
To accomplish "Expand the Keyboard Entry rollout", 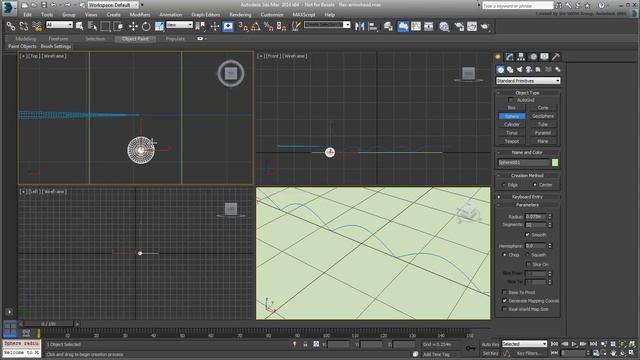I will pyautogui.click(x=528, y=197).
